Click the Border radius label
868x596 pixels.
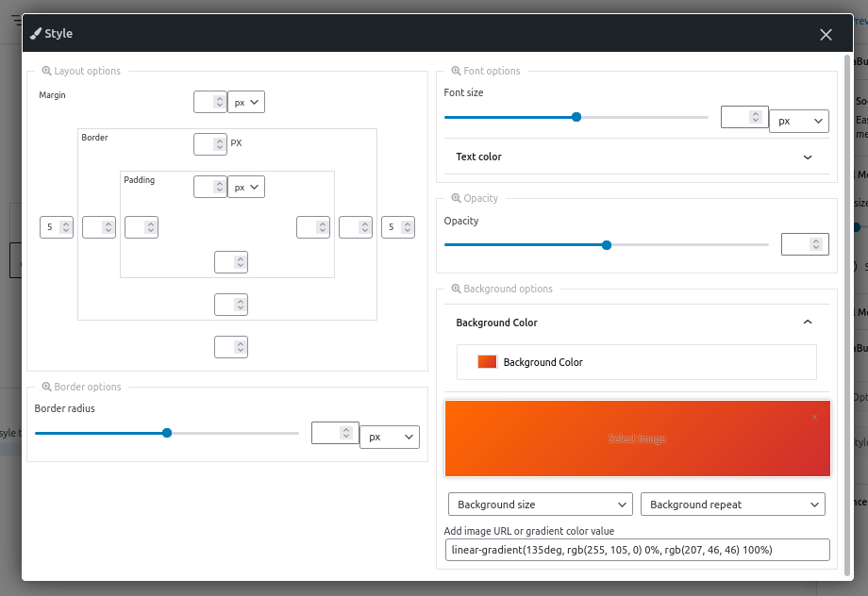point(65,408)
